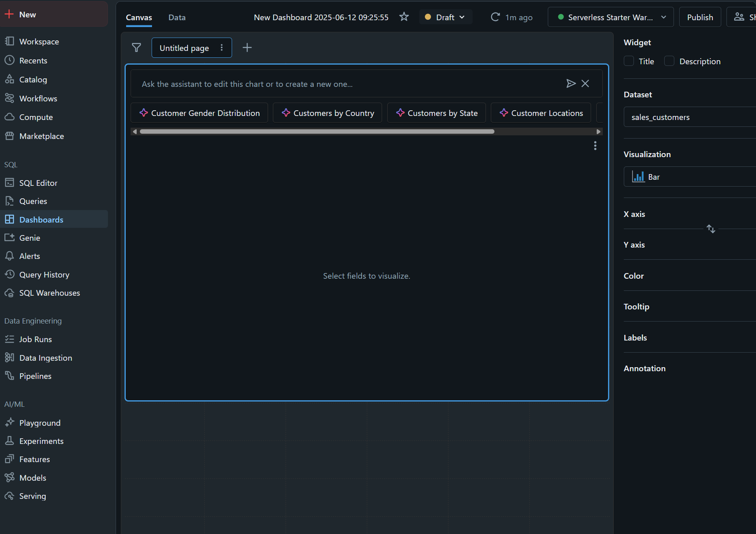Click the refresh icon
Viewport: 756px width, 534px height.
click(495, 17)
